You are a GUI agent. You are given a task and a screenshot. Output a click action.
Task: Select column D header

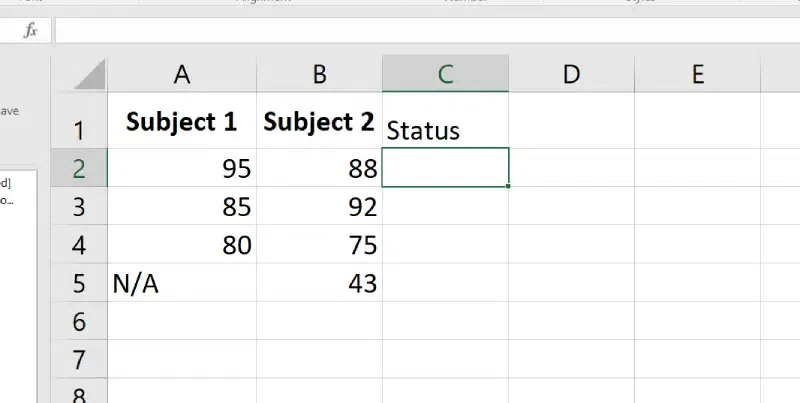tap(571, 74)
